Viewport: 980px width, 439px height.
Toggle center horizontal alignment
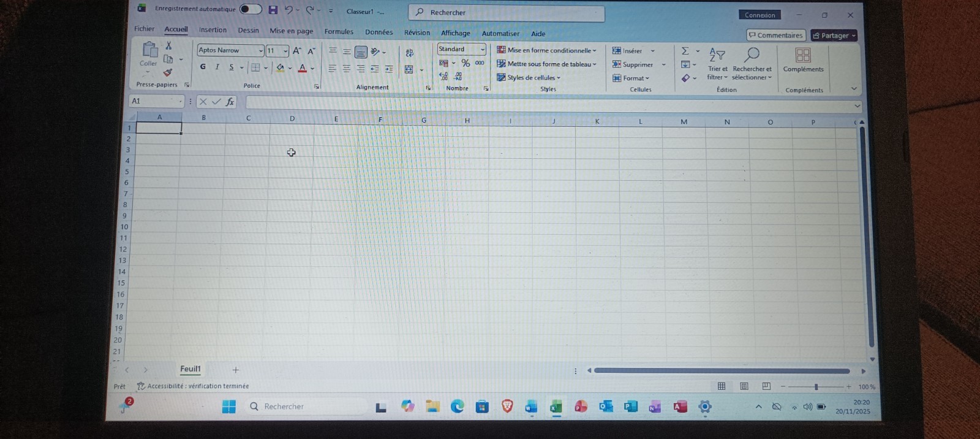tap(347, 69)
